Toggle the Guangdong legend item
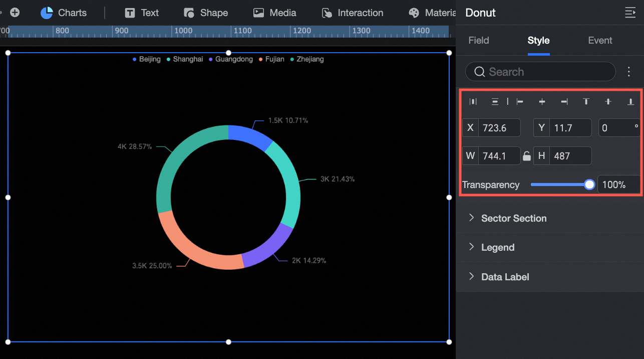644x359 pixels. [231, 59]
